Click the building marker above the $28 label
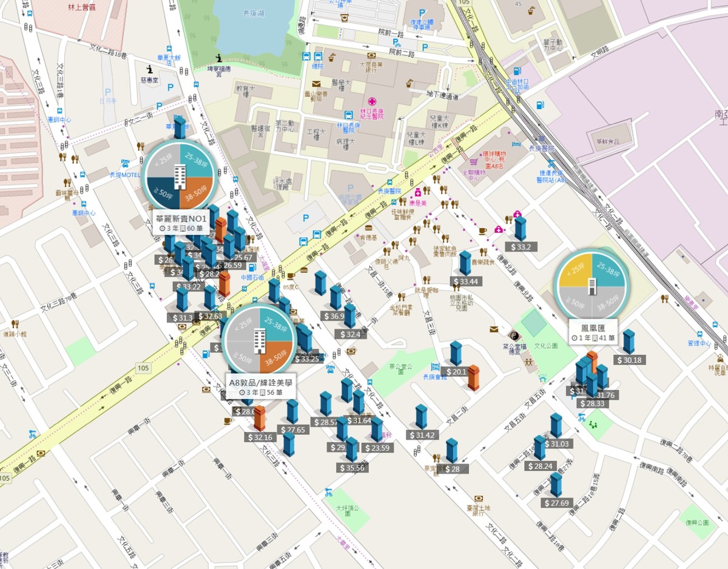Image resolution: width=728 pixels, height=569 pixels. click(x=451, y=451)
